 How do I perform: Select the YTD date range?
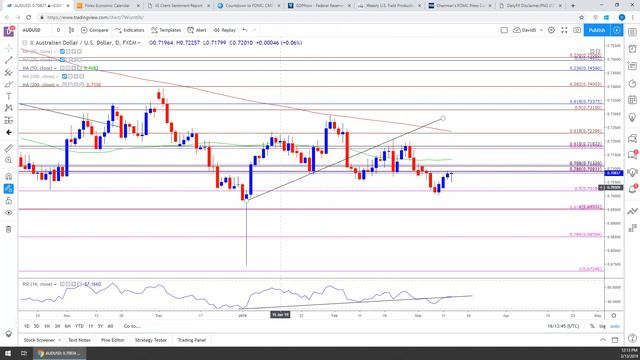coord(79,326)
